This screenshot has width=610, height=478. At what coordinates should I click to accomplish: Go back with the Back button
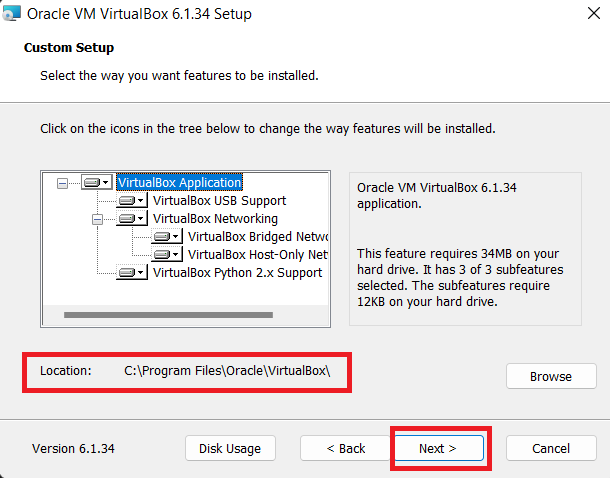click(x=346, y=448)
